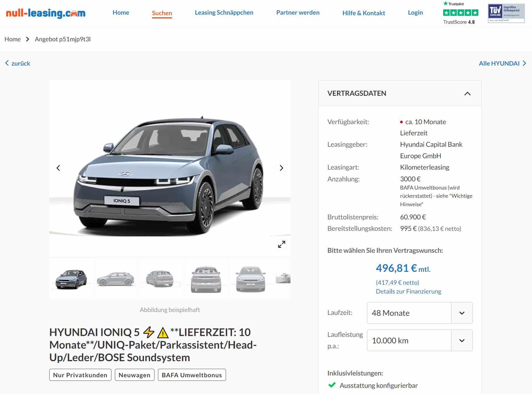
Task: Open Leasing Schnäppchen menu item
Action: pos(224,13)
